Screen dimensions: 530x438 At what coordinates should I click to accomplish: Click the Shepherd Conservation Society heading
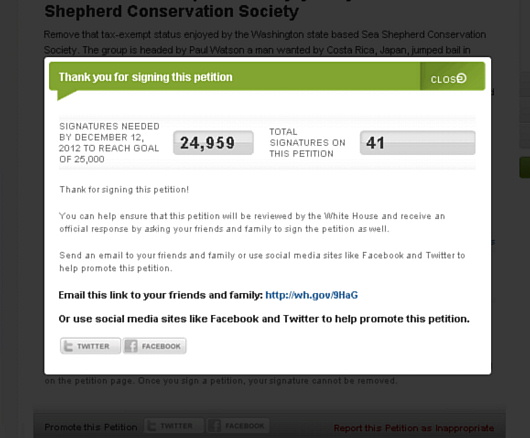pyautogui.click(x=171, y=11)
